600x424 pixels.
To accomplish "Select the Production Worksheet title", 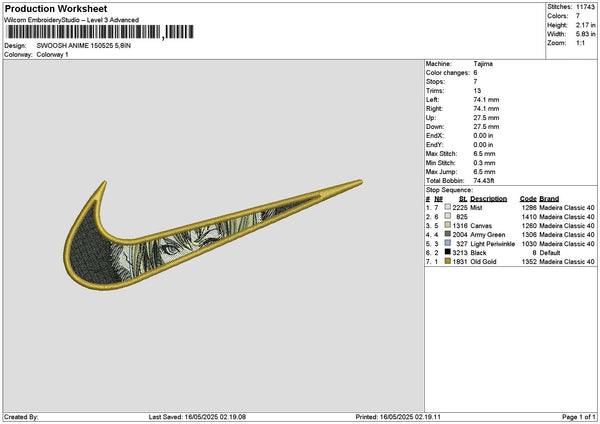I will [x=56, y=8].
